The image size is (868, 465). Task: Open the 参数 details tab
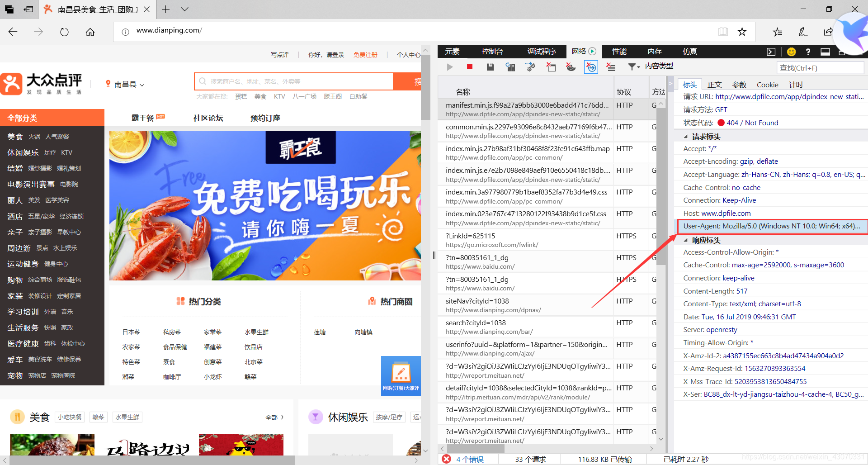739,85
